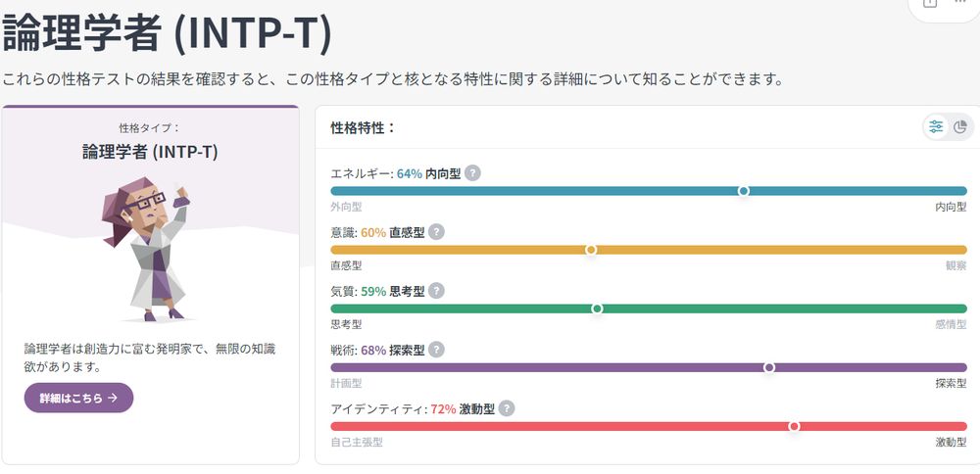Switch to the pie chart view
Viewport: 980px width, 474px height.
pos(960,126)
